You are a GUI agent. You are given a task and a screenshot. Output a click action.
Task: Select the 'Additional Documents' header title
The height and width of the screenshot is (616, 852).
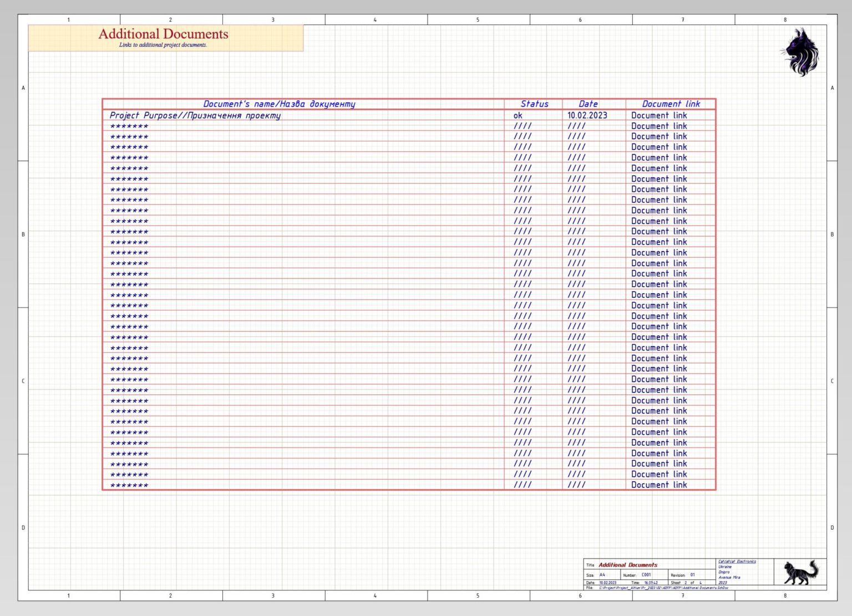coord(163,34)
